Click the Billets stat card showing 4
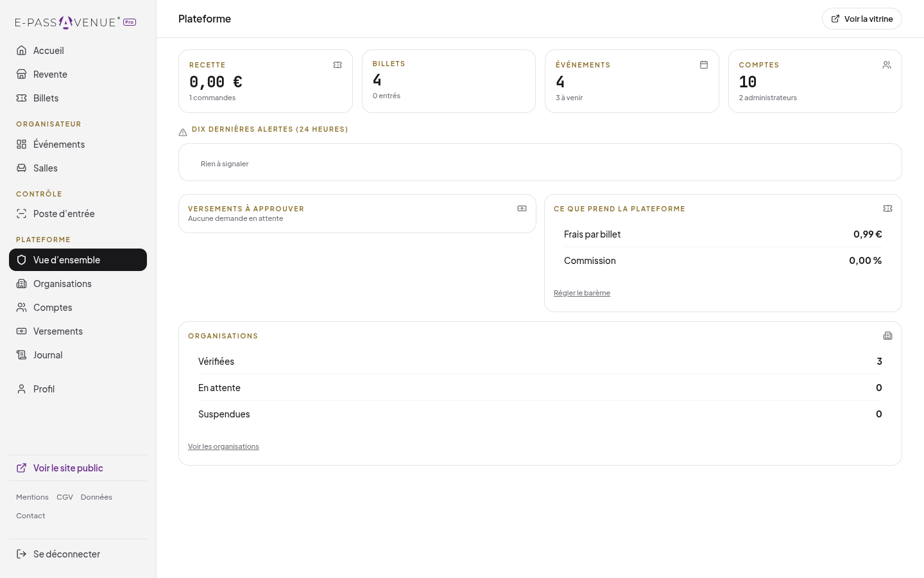 [x=449, y=81]
